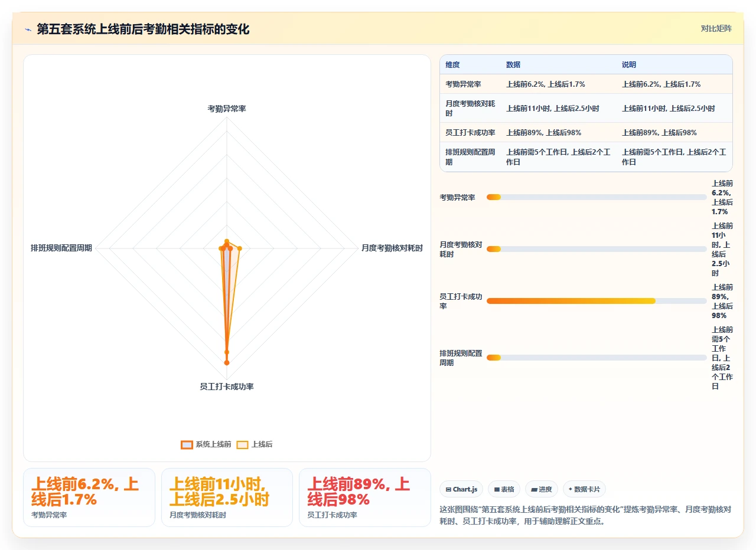Image resolution: width=756 pixels, height=550 pixels.
Task: Click the 考勤异常率 progress bar
Action: 597,197
